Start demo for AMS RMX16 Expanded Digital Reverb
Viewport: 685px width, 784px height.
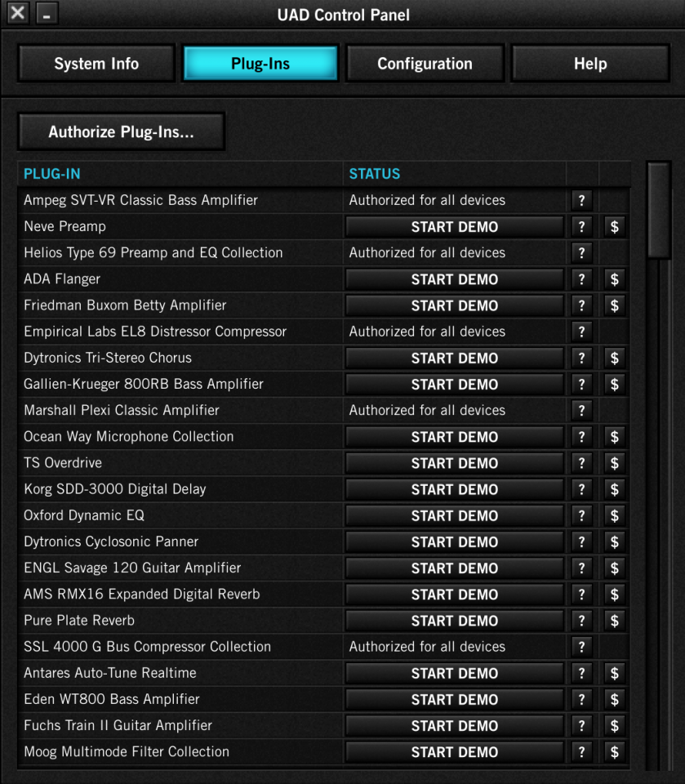click(455, 595)
